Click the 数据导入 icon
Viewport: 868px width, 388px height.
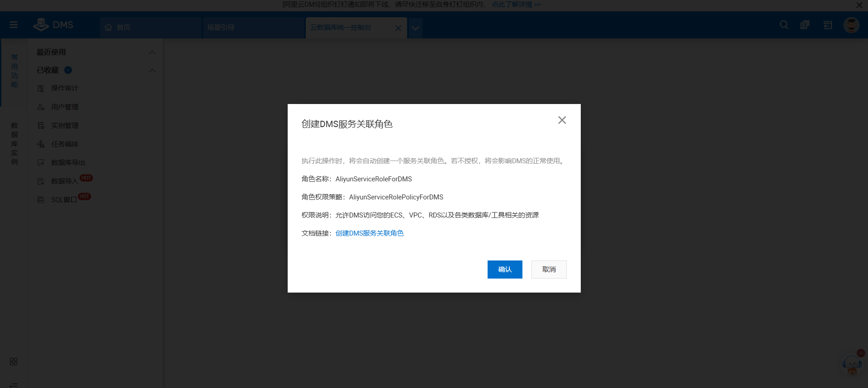(41, 181)
